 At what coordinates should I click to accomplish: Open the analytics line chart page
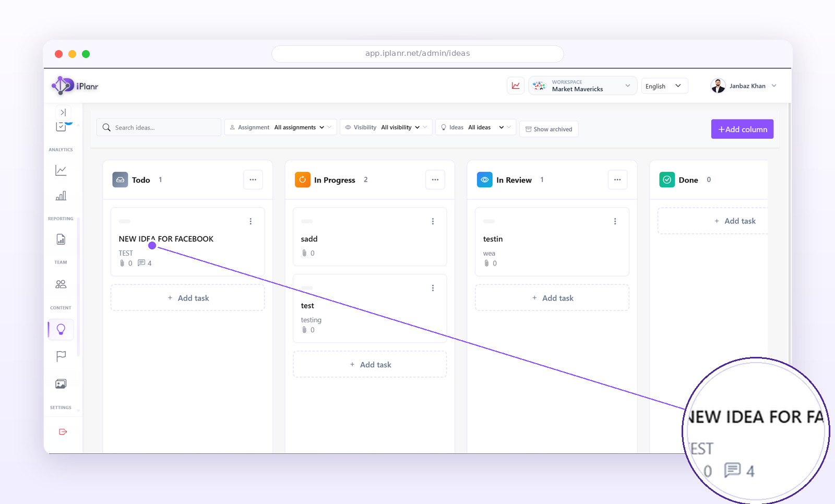tap(61, 170)
